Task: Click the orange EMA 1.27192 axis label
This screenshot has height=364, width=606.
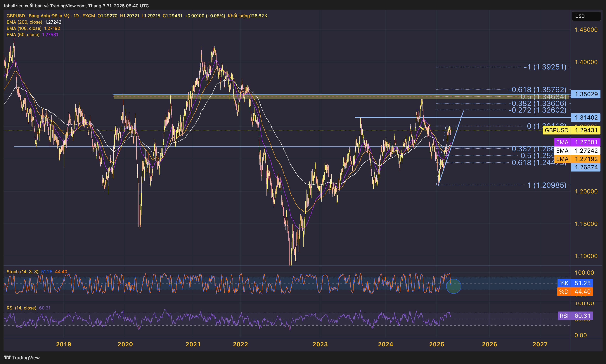Action: click(577, 159)
